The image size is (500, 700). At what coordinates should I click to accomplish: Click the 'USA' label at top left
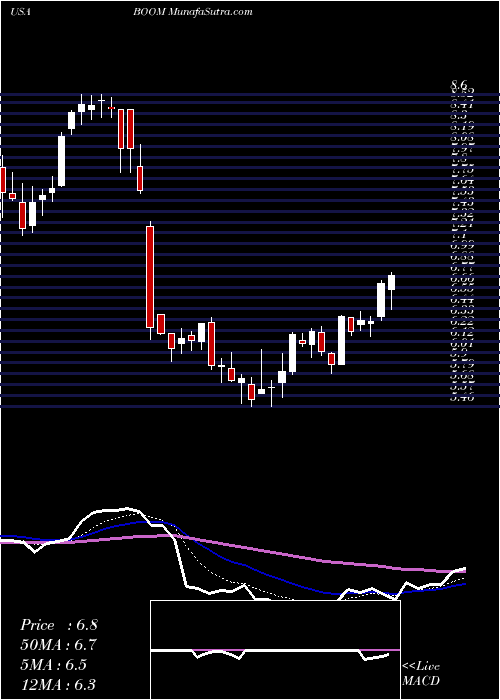20,12
